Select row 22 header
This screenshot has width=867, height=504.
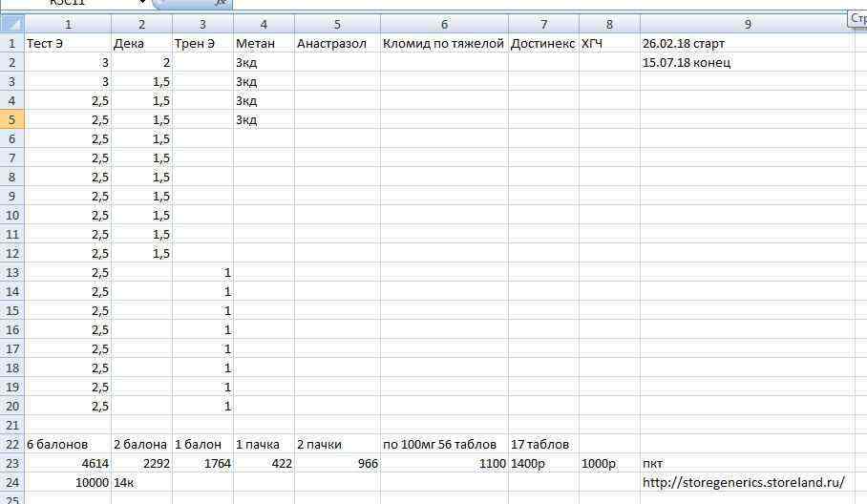click(x=11, y=444)
